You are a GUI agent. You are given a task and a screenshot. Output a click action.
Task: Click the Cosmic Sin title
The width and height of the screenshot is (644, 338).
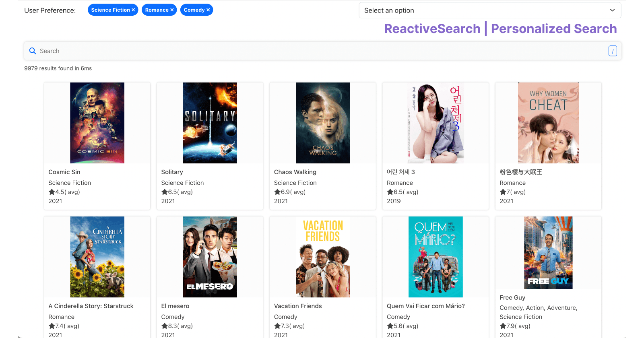(x=64, y=172)
